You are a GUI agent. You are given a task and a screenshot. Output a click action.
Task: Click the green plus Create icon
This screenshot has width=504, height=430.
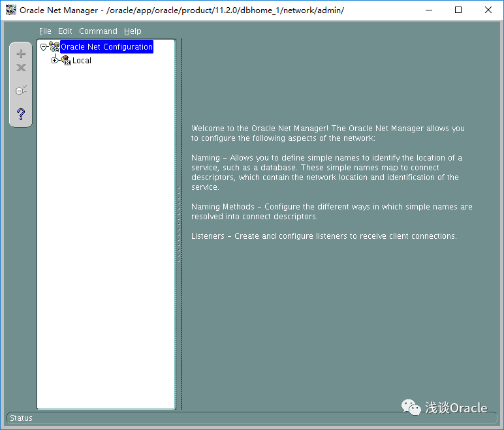pyautogui.click(x=21, y=54)
